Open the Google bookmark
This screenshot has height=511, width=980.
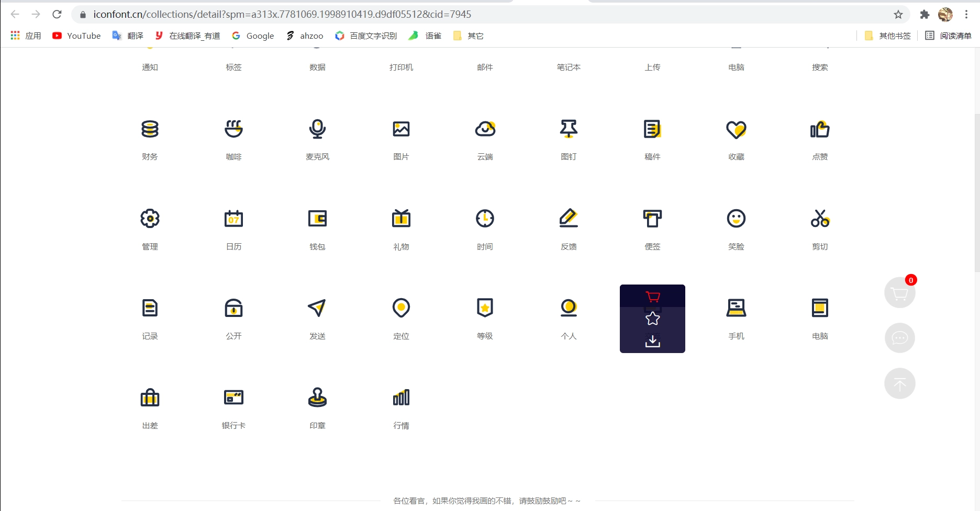click(253, 36)
